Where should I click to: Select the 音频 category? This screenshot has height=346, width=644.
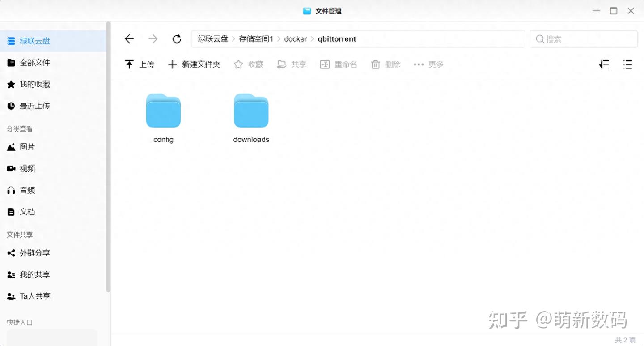point(27,190)
